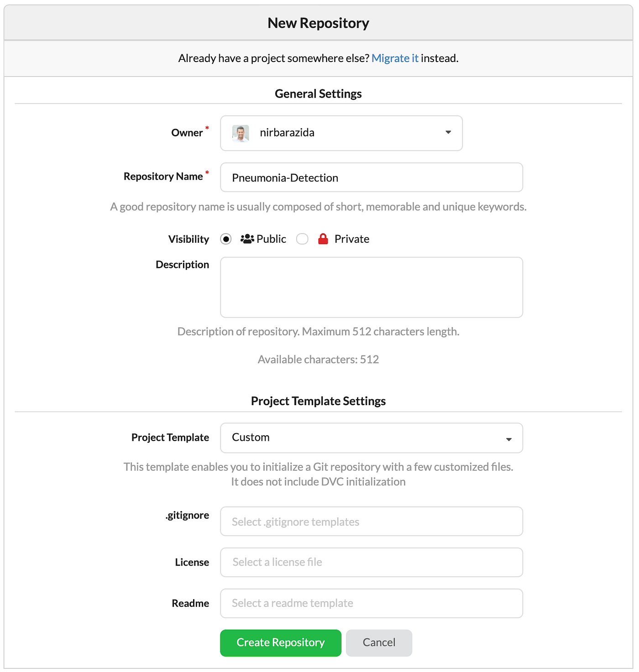Focus the Pneumonia-Detection repository name field
The height and width of the screenshot is (672, 639).
coord(371,177)
